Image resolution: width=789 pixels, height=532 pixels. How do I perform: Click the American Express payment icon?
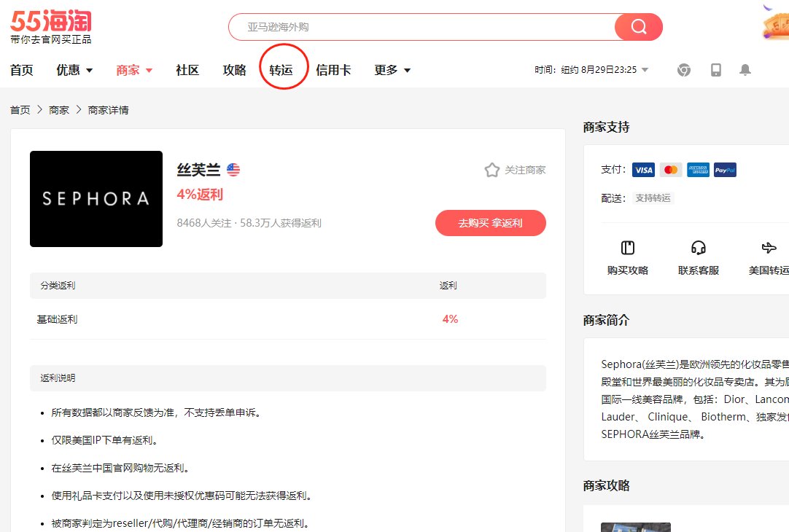pos(698,170)
